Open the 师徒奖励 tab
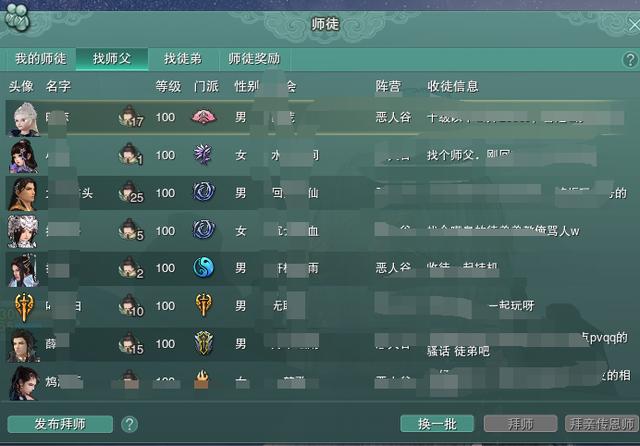Image resolution: width=640 pixels, height=446 pixels. (254, 59)
